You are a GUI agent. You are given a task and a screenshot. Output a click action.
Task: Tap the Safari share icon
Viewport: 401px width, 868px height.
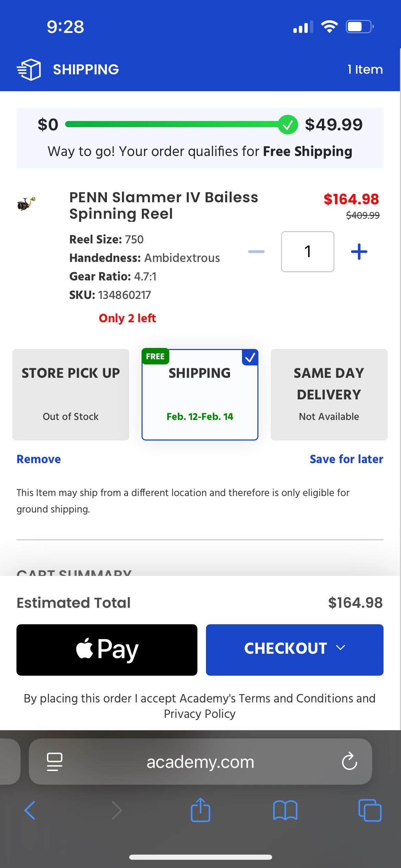(x=200, y=810)
